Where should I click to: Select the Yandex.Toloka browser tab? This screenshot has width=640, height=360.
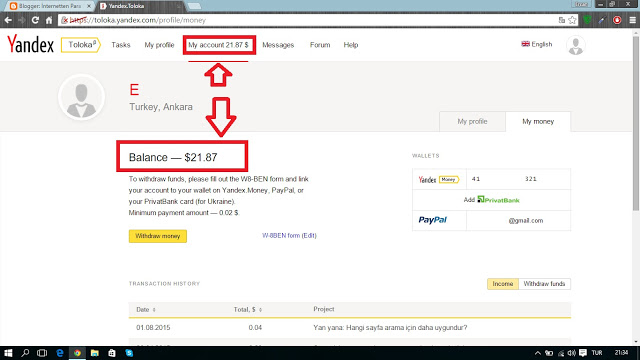pos(139,6)
